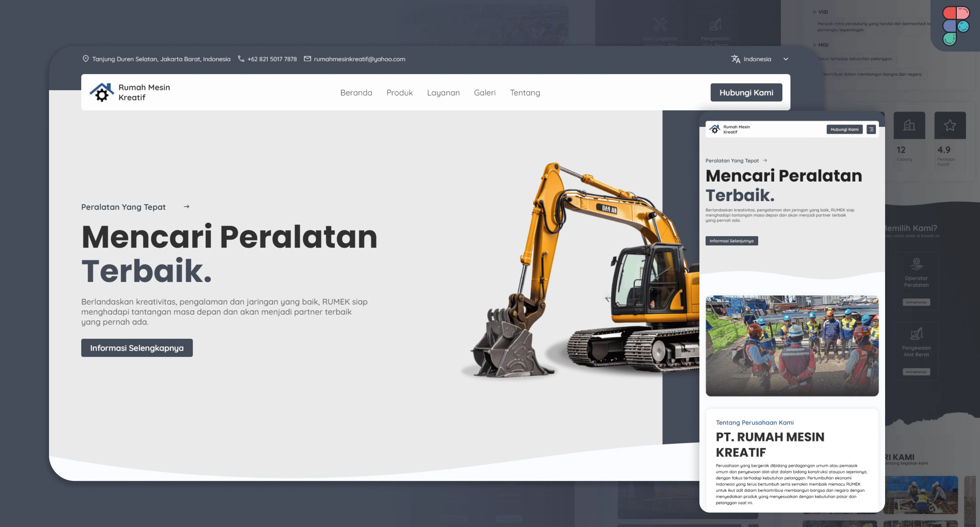Expand the Indonesia language dropdown chevron

click(x=786, y=59)
